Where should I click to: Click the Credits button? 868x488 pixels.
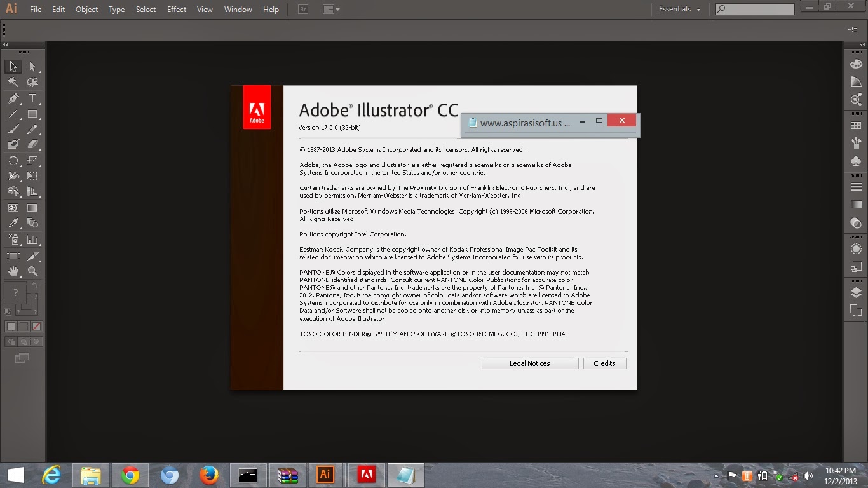tap(604, 363)
